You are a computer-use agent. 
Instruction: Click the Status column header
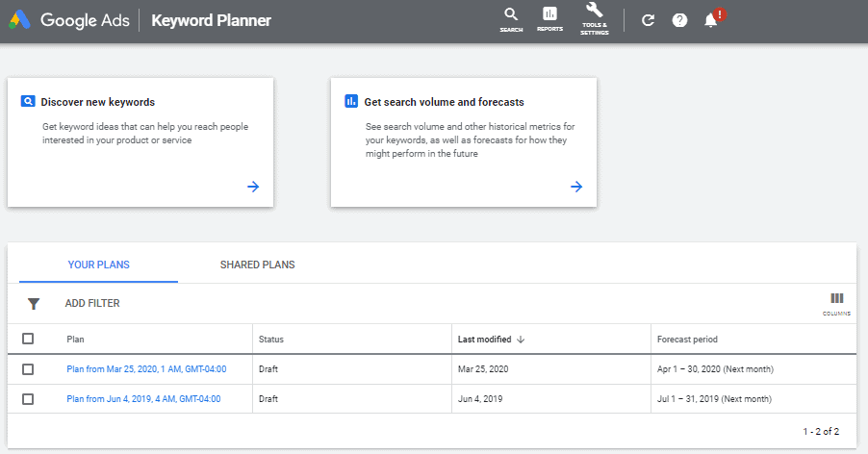(x=271, y=339)
